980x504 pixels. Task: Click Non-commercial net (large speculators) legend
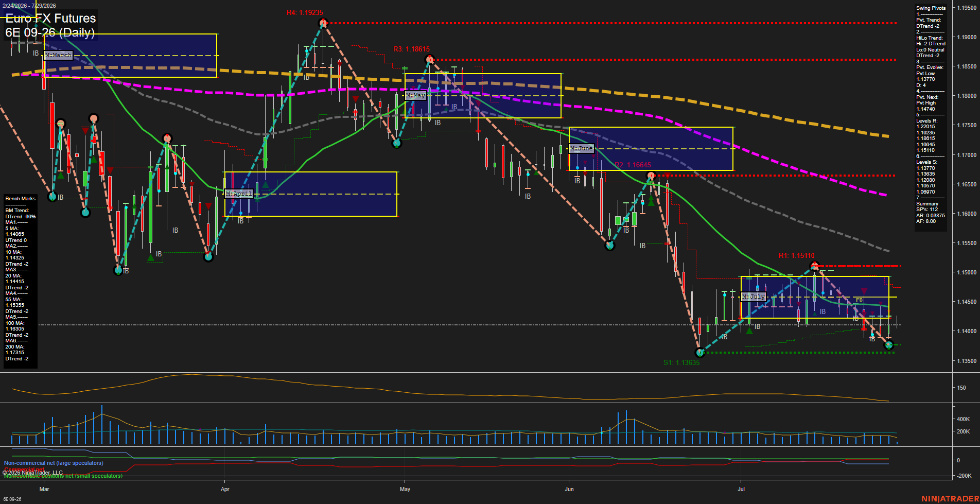(54, 463)
